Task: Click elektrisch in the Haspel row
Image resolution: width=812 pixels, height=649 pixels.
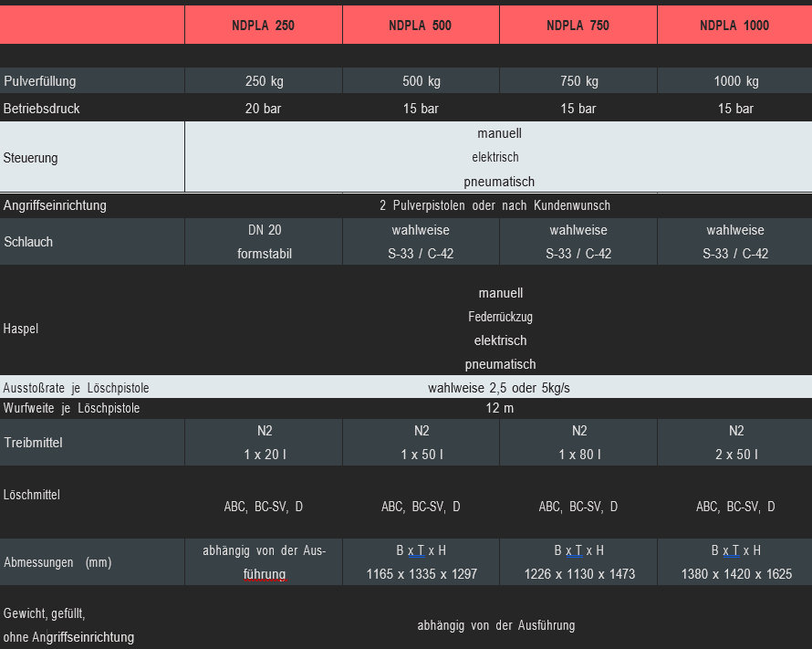Action: (x=500, y=340)
